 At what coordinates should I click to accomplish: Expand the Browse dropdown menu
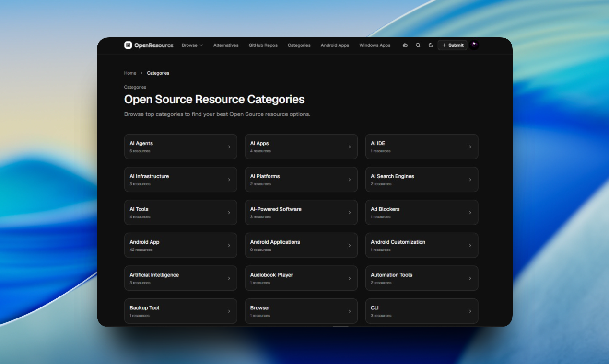192,45
